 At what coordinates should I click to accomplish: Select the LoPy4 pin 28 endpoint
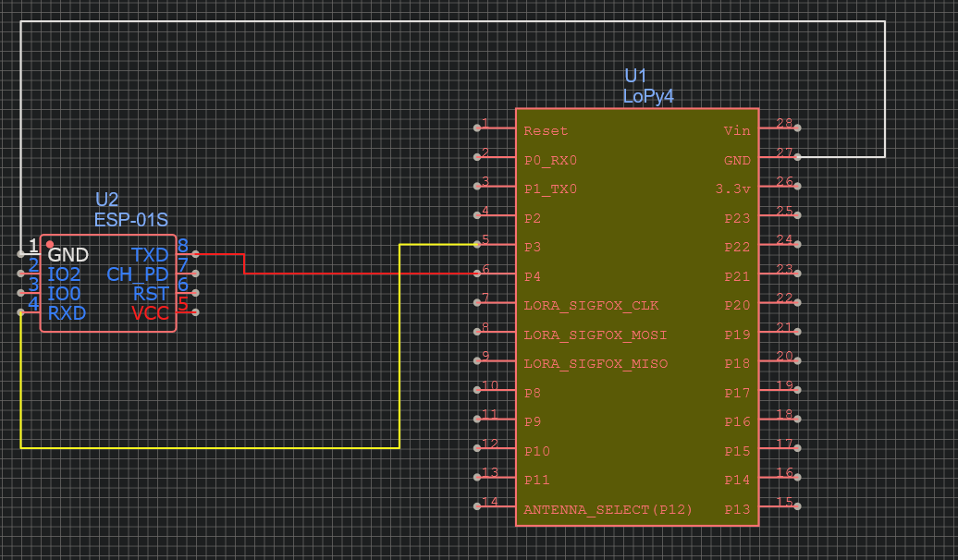(797, 128)
